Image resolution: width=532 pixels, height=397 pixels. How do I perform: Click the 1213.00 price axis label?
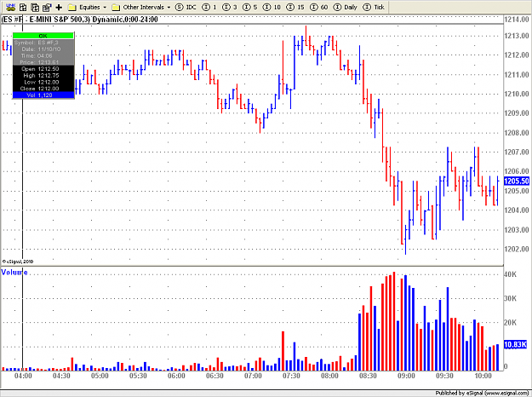517,36
